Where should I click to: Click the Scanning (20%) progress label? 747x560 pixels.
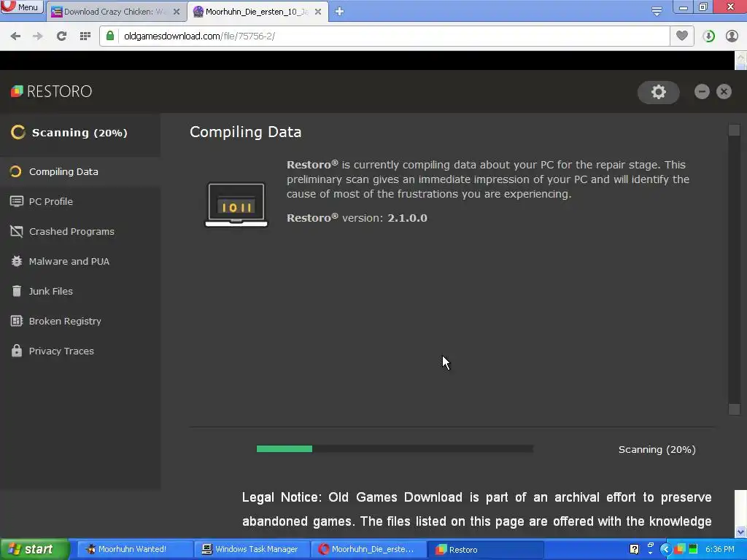pyautogui.click(x=657, y=449)
